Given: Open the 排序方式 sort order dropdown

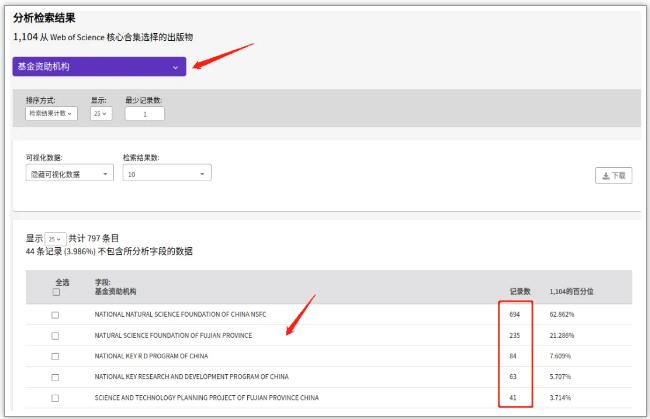Looking at the screenshot, I should click(50, 114).
